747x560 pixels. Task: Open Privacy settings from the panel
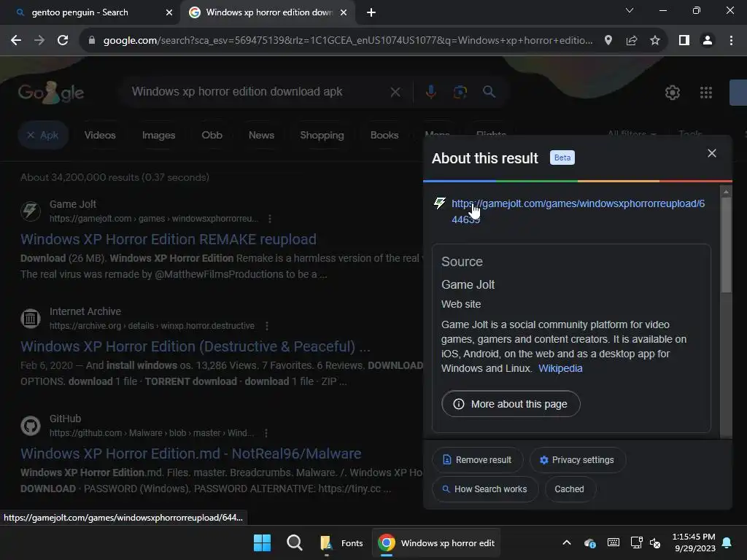(x=578, y=460)
